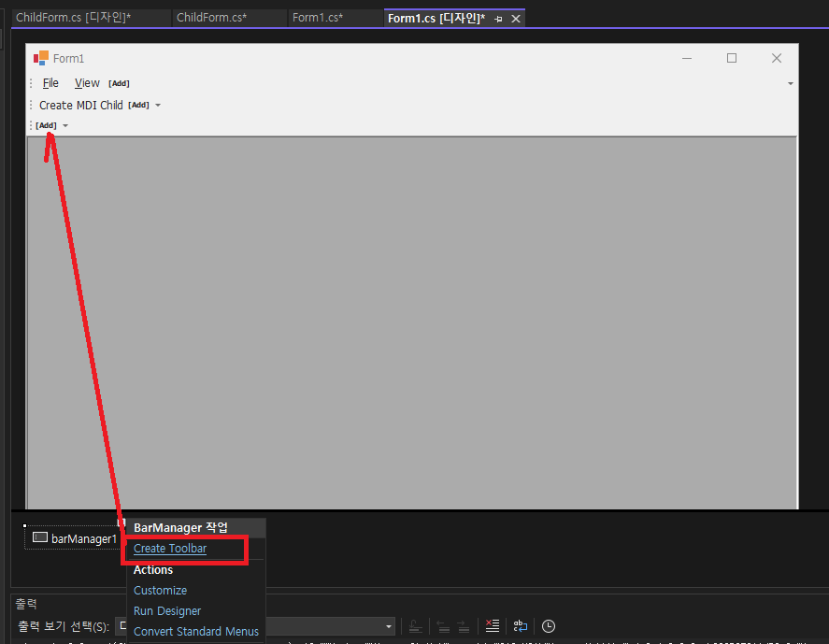The height and width of the screenshot is (644, 829).
Task: Click the Form1 title bar icon
Action: coord(41,58)
